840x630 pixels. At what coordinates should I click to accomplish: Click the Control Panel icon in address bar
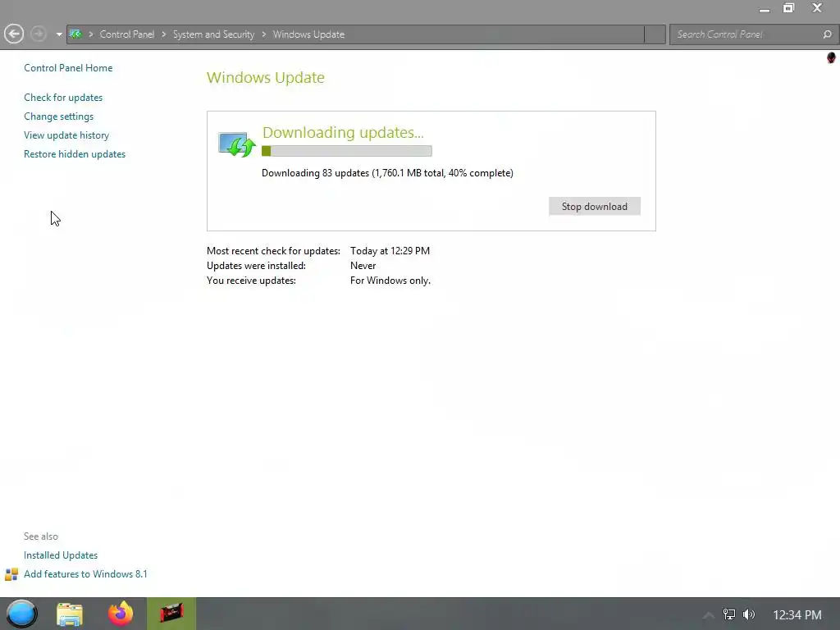tap(75, 34)
